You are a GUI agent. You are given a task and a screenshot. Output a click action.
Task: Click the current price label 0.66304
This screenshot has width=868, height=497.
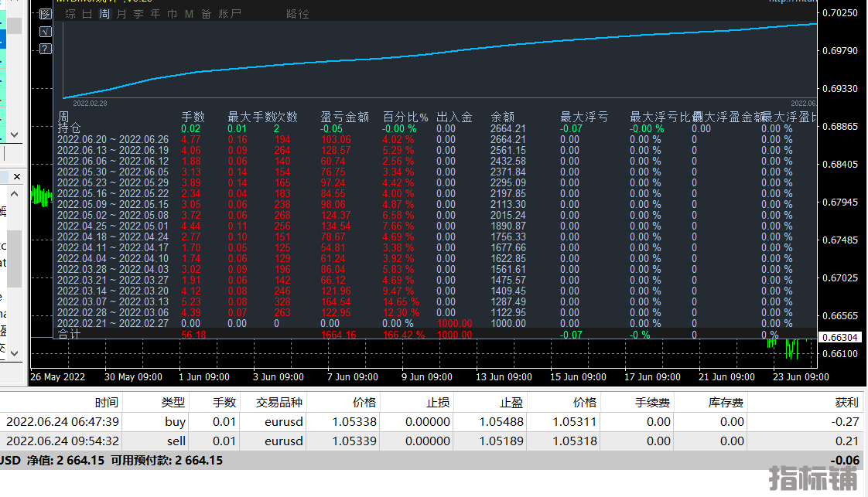pos(840,337)
